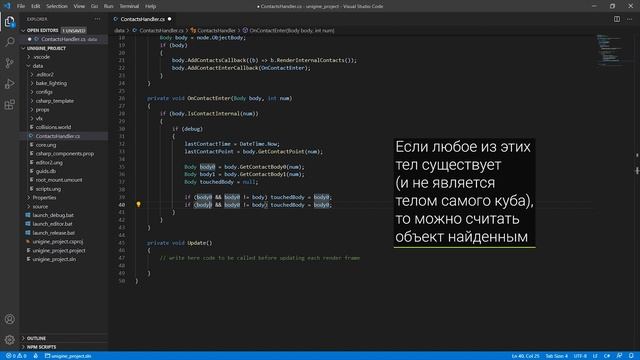Viewport: 640px width, 360px height.
Task: Select ContactsHandler.cs in Open Editors list
Action: tap(63, 39)
